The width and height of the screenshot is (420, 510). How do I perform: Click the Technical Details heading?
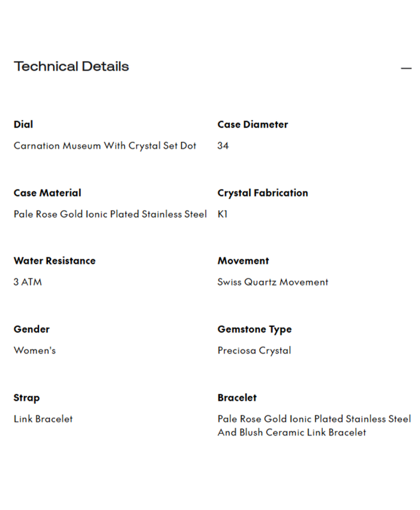click(x=71, y=67)
